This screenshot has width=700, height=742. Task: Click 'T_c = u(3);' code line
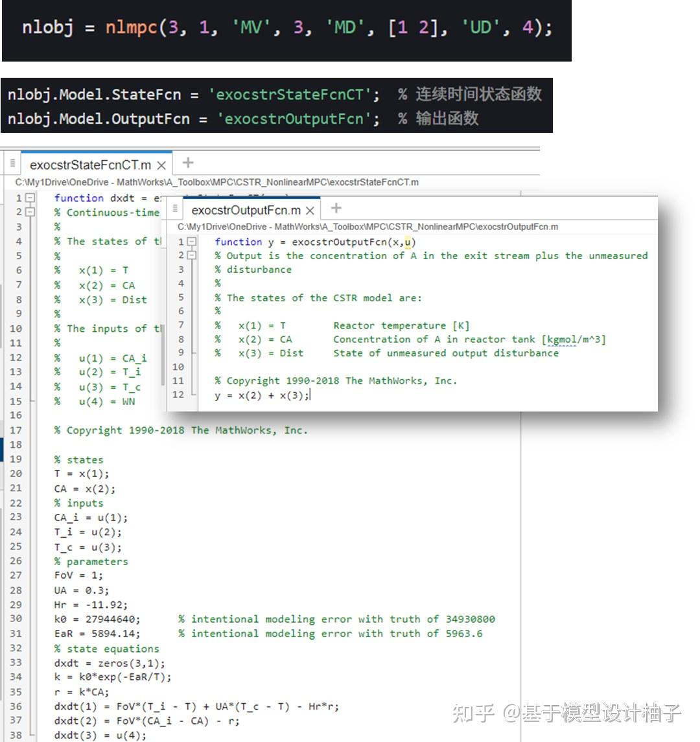(x=87, y=547)
